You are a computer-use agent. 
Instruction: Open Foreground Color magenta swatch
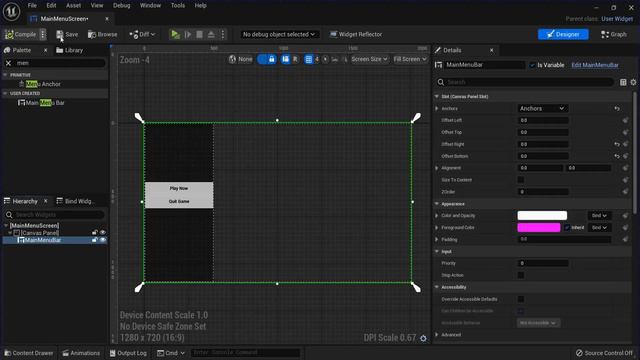coord(539,227)
